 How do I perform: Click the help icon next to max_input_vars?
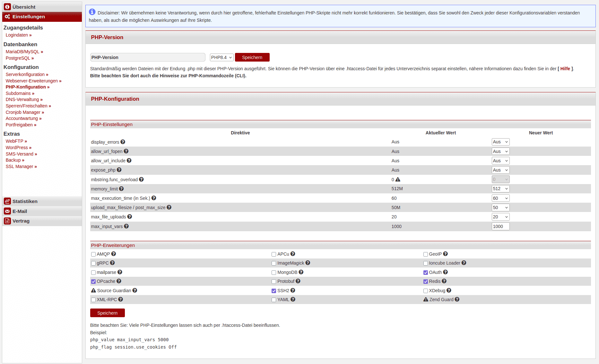point(126,226)
